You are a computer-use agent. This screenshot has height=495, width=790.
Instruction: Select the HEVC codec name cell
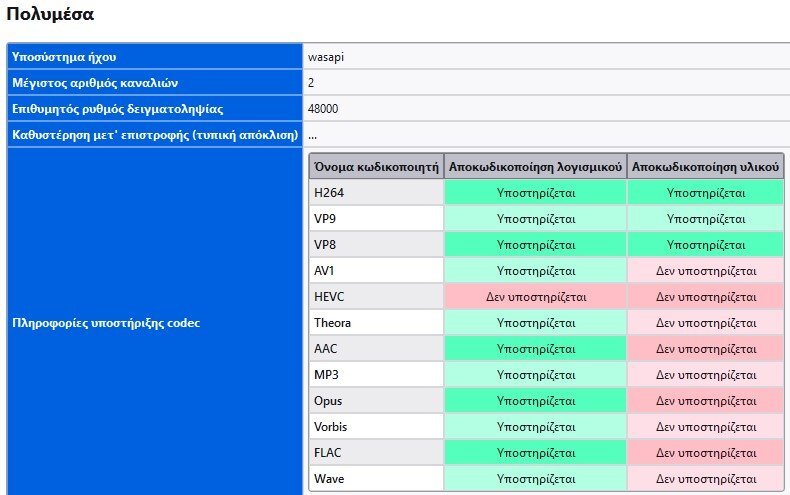click(x=376, y=296)
